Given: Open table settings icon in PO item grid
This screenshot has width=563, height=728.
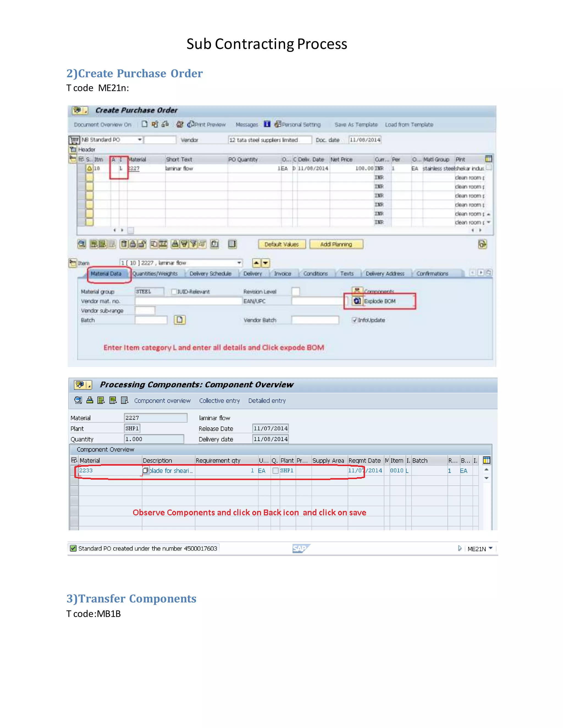Looking at the screenshot, I should 489,159.
